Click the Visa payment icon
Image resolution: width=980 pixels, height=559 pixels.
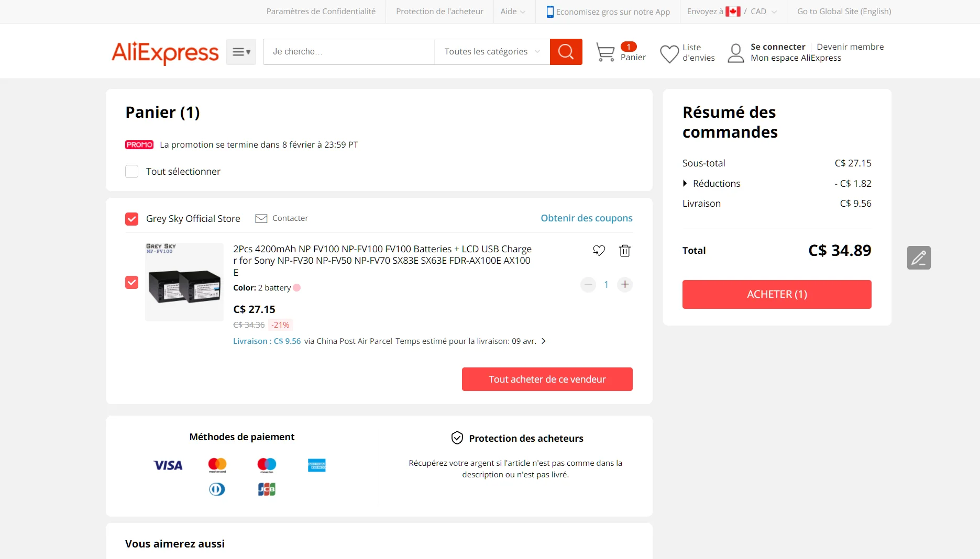click(x=168, y=465)
